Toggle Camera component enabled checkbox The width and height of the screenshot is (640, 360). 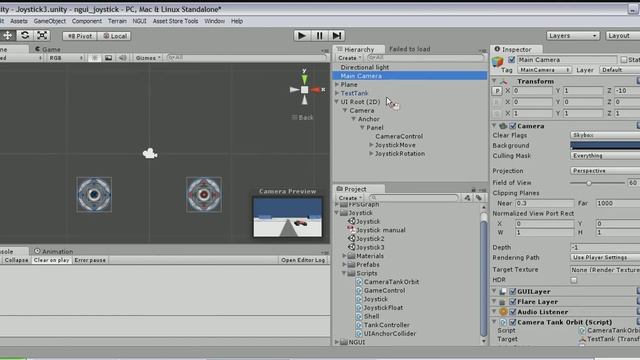513,126
